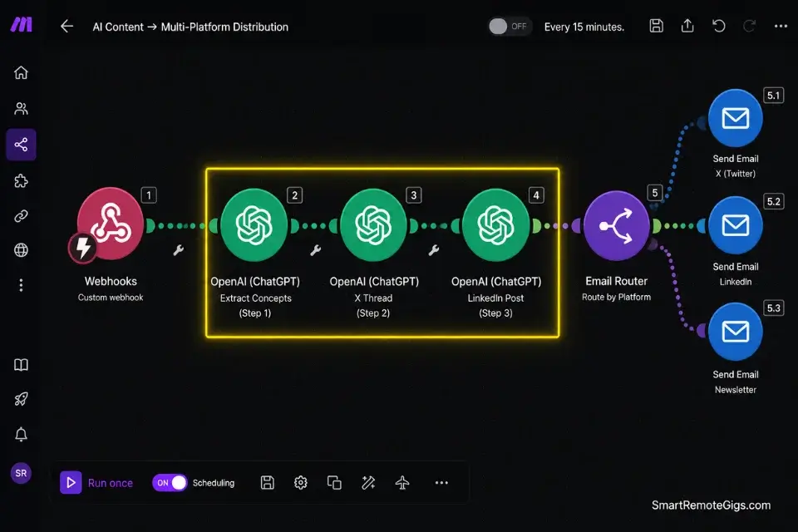798x532 pixels.
Task: Open Connections link icon in sidebar
Action: tap(21, 216)
